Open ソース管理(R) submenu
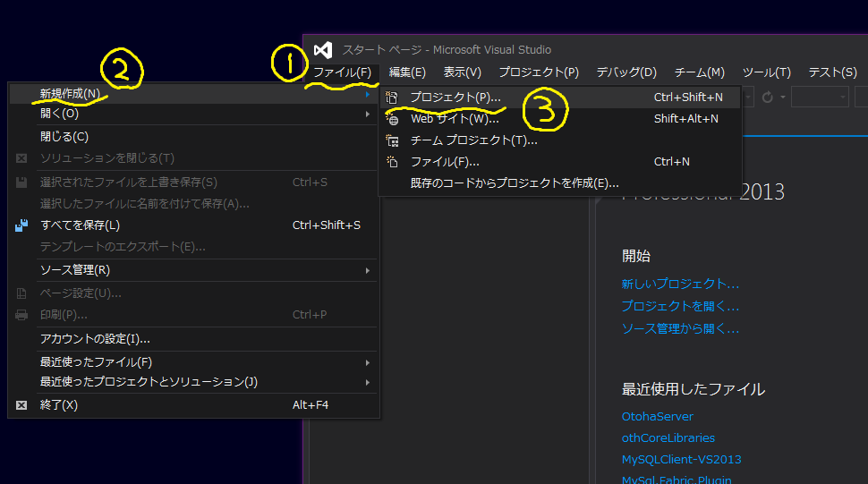Screen dimensions: 868x484 click(x=193, y=270)
